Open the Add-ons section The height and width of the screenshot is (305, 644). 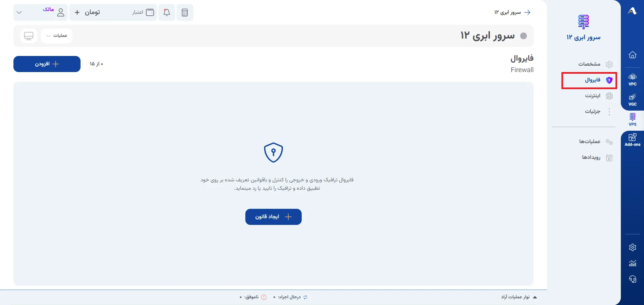click(633, 140)
